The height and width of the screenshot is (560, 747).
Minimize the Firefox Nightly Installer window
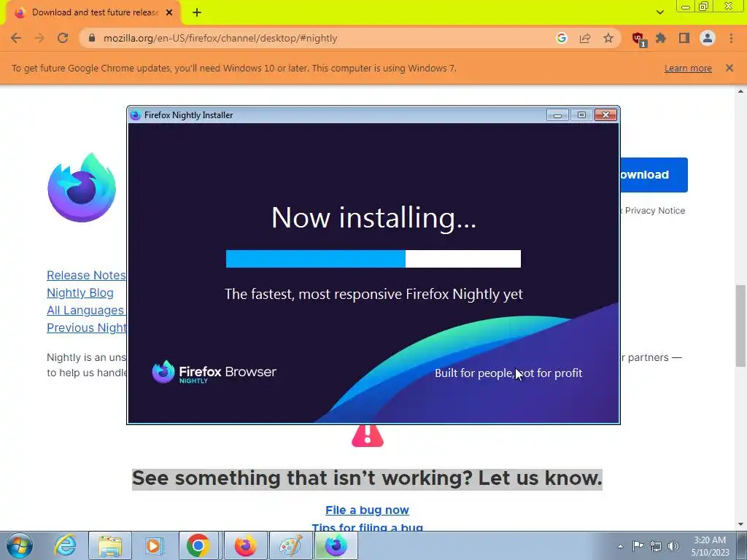[557, 114]
